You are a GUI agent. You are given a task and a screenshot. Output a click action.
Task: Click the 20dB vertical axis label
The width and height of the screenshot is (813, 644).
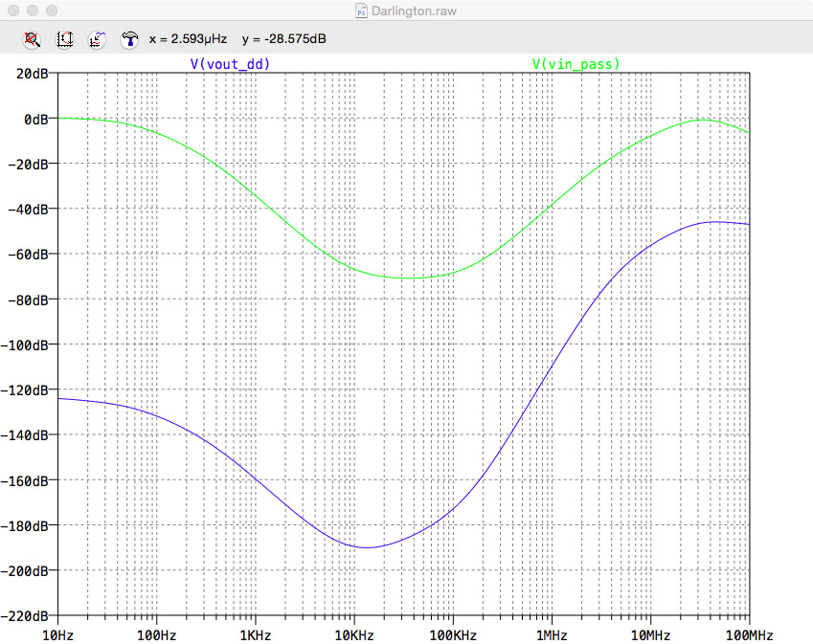[33, 74]
